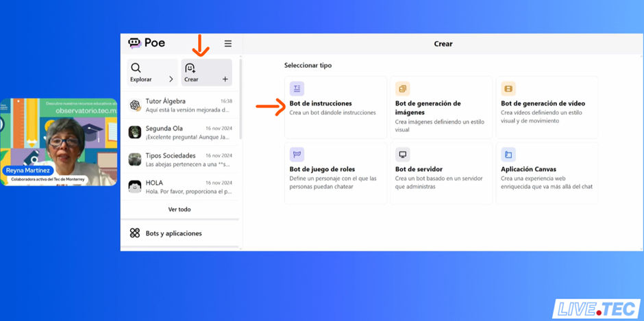Image resolution: width=644 pixels, height=321 pixels.
Task: Select the Bot de generación de imágenes icon
Action: [402, 88]
